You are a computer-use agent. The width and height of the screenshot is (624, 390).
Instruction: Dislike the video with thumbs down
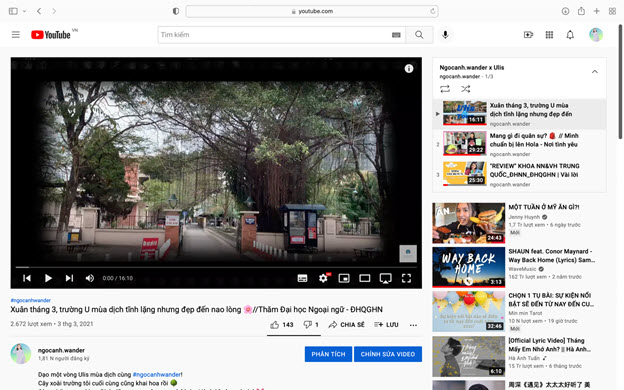coord(311,325)
